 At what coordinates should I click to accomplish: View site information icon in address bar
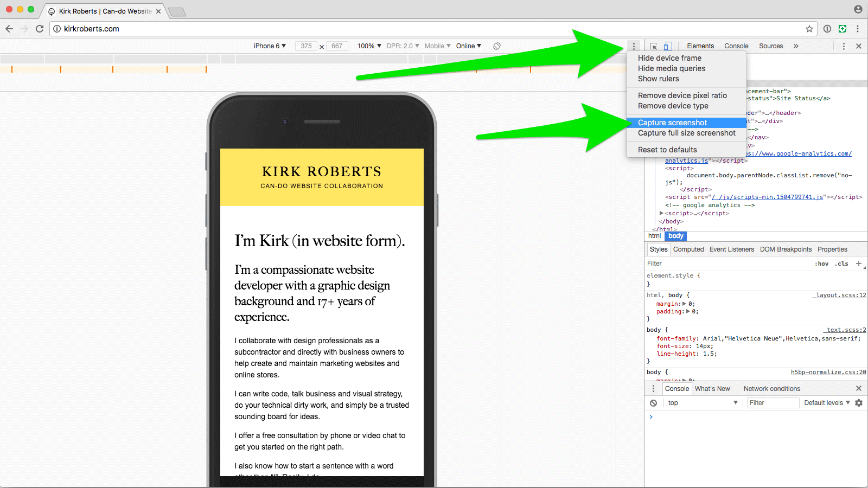click(57, 29)
